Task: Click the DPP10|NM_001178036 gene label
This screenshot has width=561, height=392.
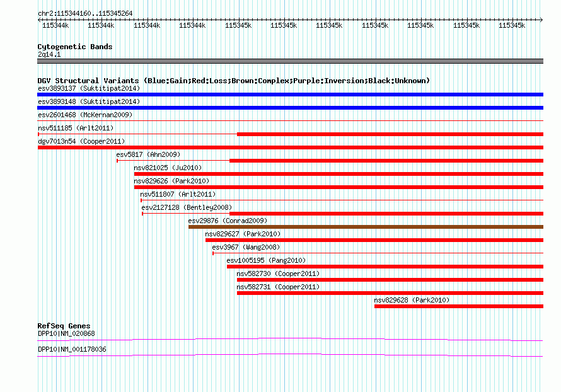Action: [x=72, y=349]
